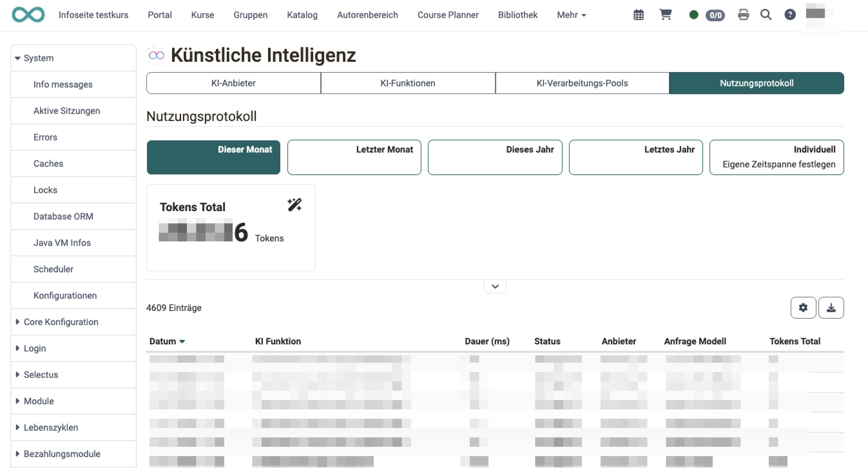Open Gruppen in top navigation
Viewport: 868px width, 468px height.
(250, 15)
